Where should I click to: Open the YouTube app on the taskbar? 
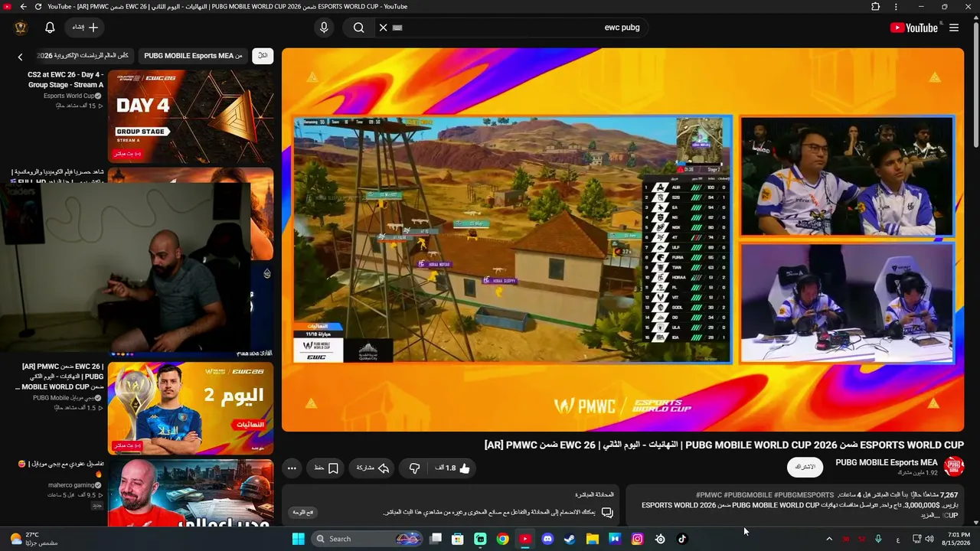tap(524, 539)
